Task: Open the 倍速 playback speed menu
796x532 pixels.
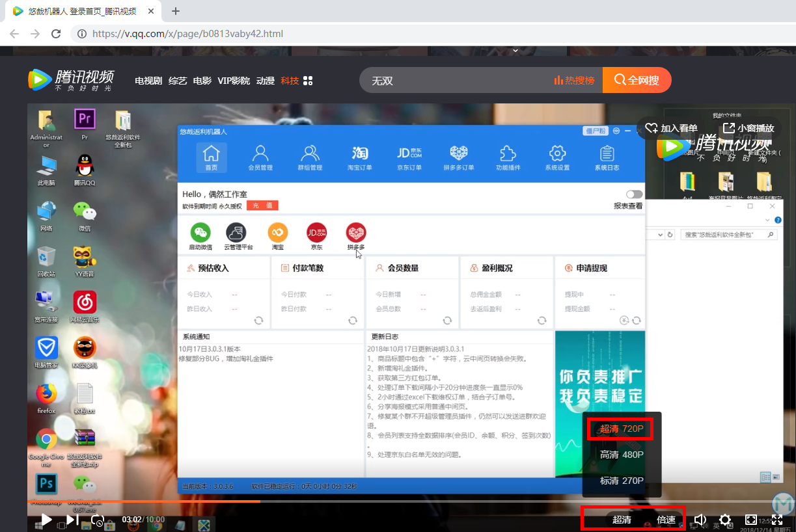Action: [666, 520]
